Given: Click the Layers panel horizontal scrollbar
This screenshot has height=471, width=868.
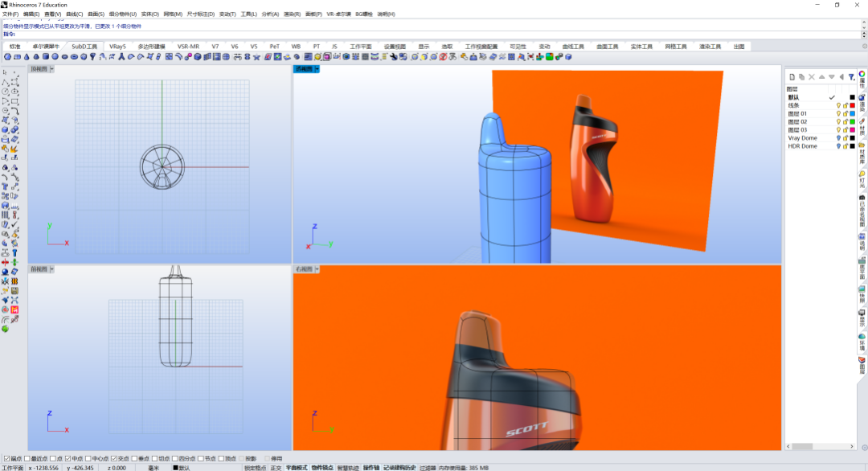Looking at the screenshot, I should click(x=821, y=446).
